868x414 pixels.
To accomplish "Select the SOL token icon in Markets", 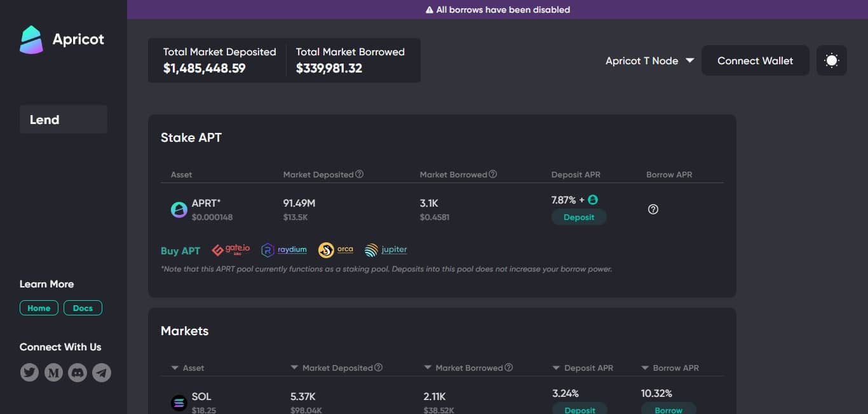I will tap(179, 402).
